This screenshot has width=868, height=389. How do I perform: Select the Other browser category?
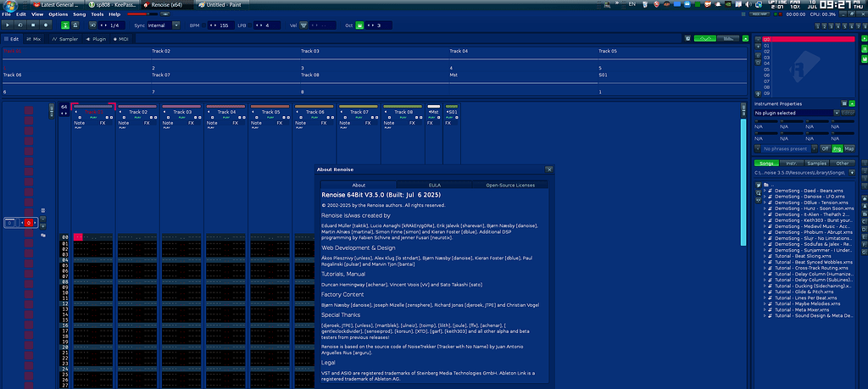coord(843,164)
